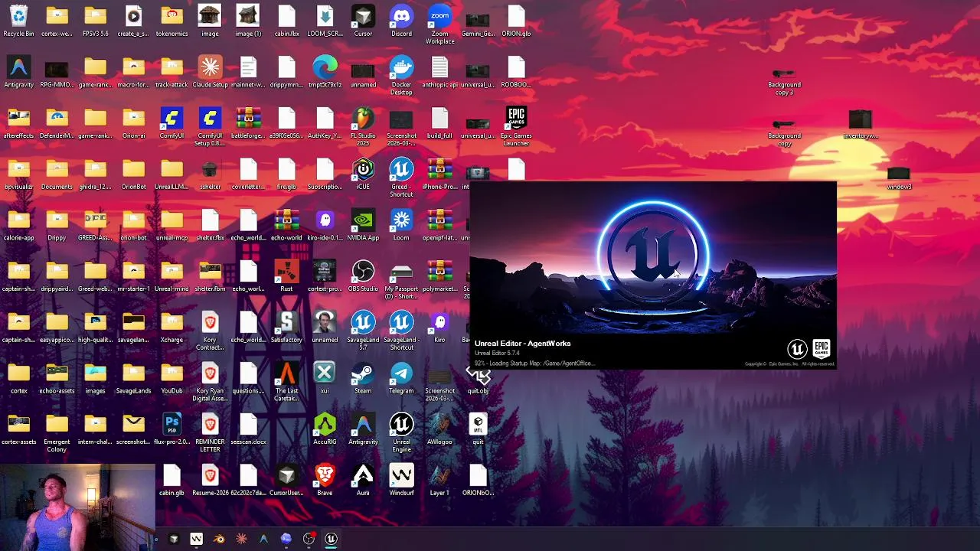Click the OBS icon in the taskbar
Image resolution: width=980 pixels, height=551 pixels.
pyautogui.click(x=309, y=539)
